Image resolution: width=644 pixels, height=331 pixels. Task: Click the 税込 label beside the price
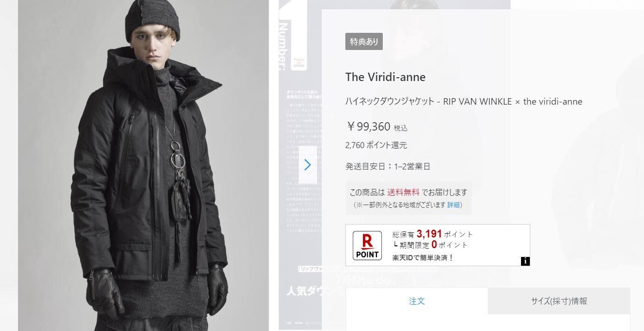[401, 128]
